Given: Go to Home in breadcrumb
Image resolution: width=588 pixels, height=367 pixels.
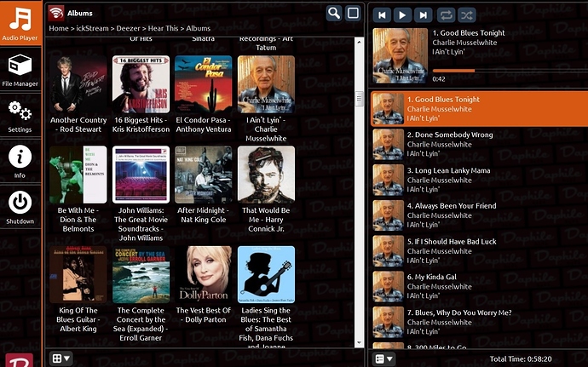Looking at the screenshot, I should (x=59, y=28).
